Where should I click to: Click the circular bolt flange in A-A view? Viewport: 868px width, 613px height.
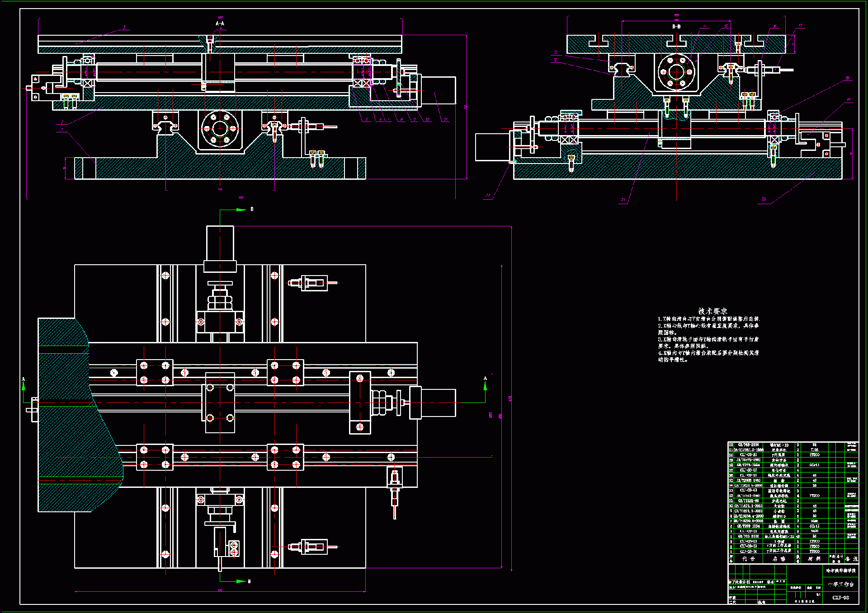coord(220,128)
